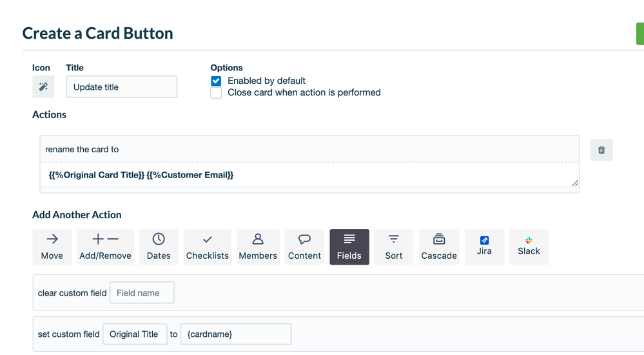Edit the Update title field

tap(122, 86)
